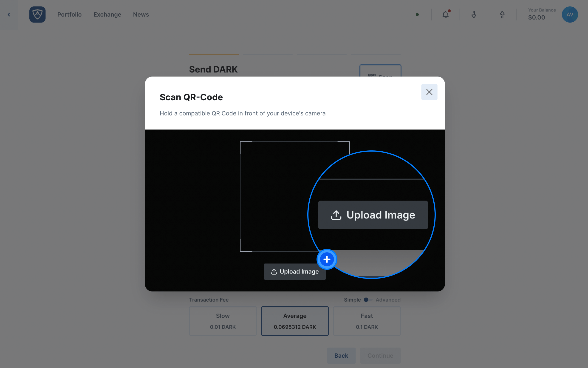The width and height of the screenshot is (588, 368).
Task: Open the AV user avatar
Action: 570,14
